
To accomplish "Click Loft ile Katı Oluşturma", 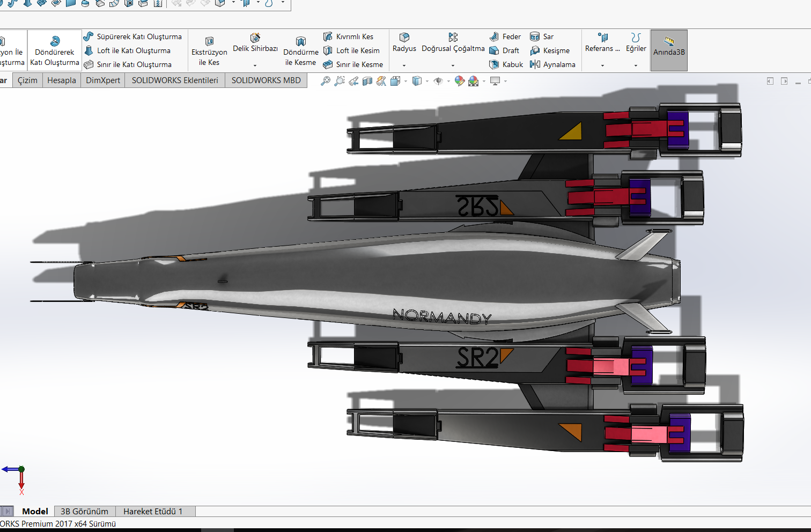I will click(127, 50).
